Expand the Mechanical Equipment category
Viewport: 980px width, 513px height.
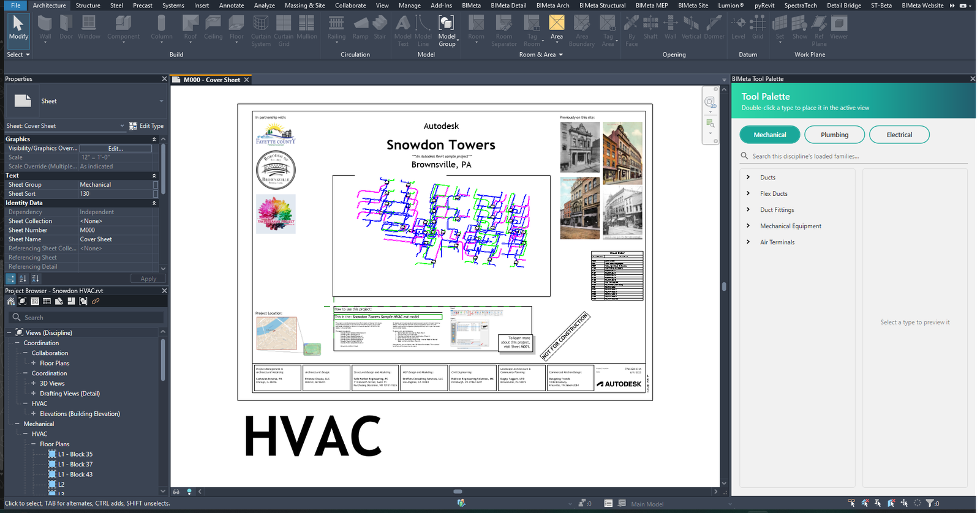748,226
